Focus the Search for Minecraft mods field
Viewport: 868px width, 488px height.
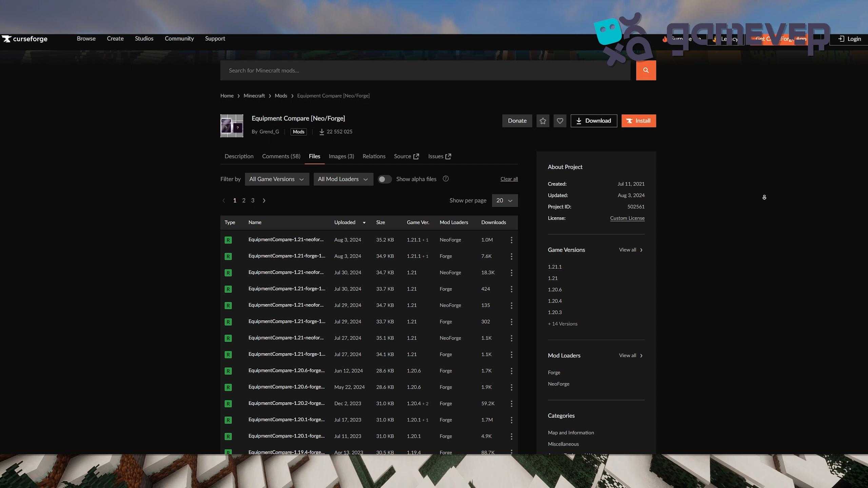[x=425, y=70]
